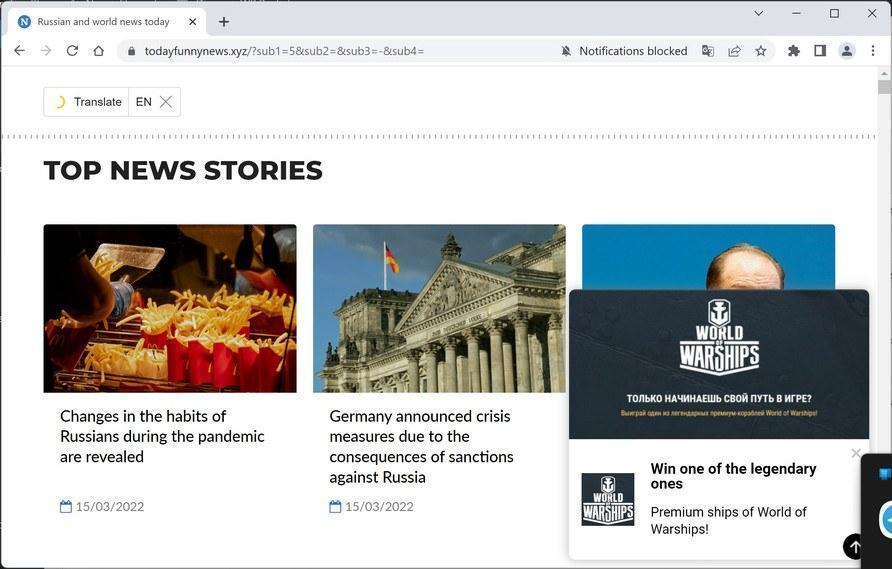Click 'Premium ships of World of Warships!' text
This screenshot has height=569, width=892.
(728, 520)
